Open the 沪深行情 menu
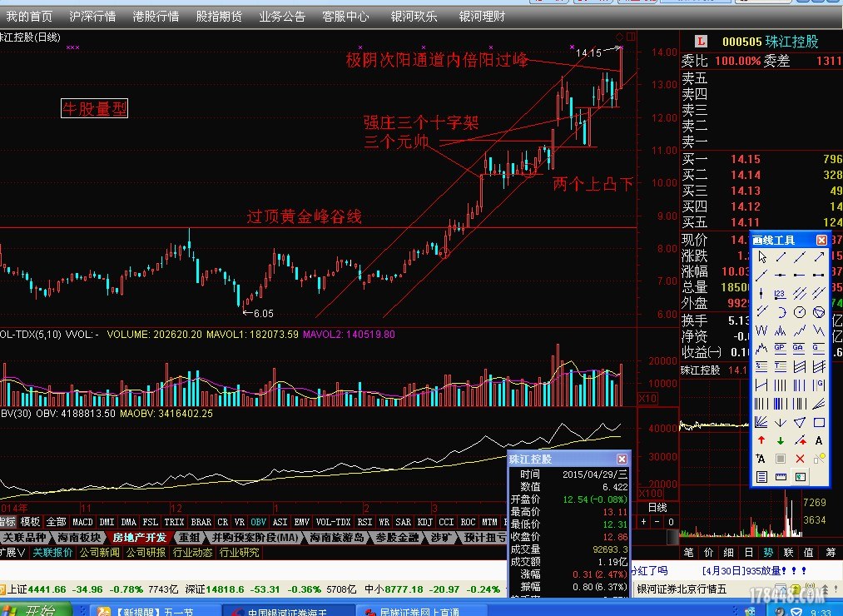 92,16
